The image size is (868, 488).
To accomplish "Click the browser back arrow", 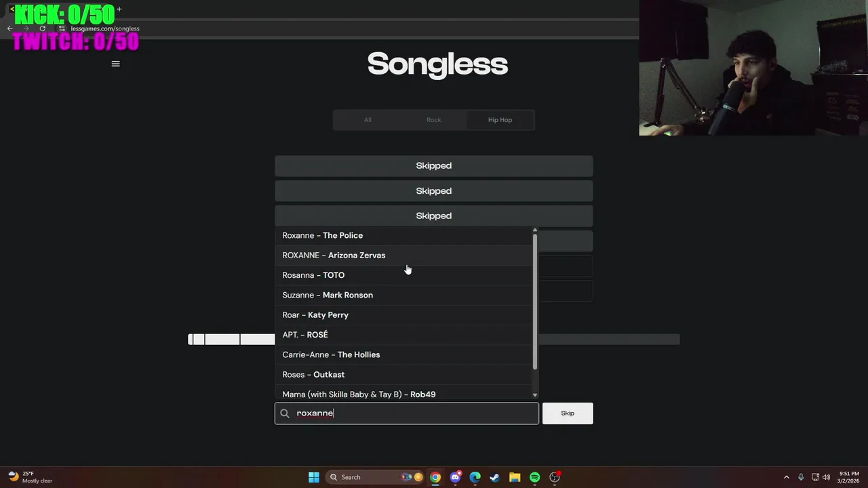I will tap(9, 28).
